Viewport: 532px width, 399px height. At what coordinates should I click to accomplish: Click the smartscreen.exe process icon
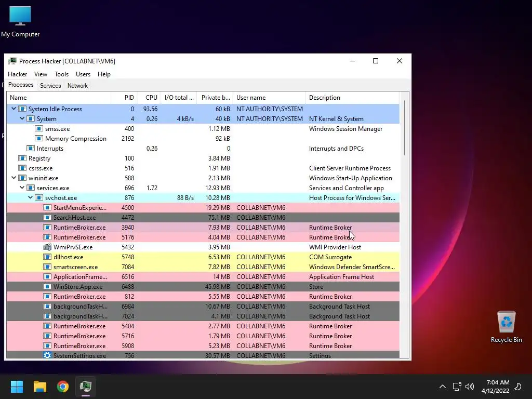[x=47, y=267]
